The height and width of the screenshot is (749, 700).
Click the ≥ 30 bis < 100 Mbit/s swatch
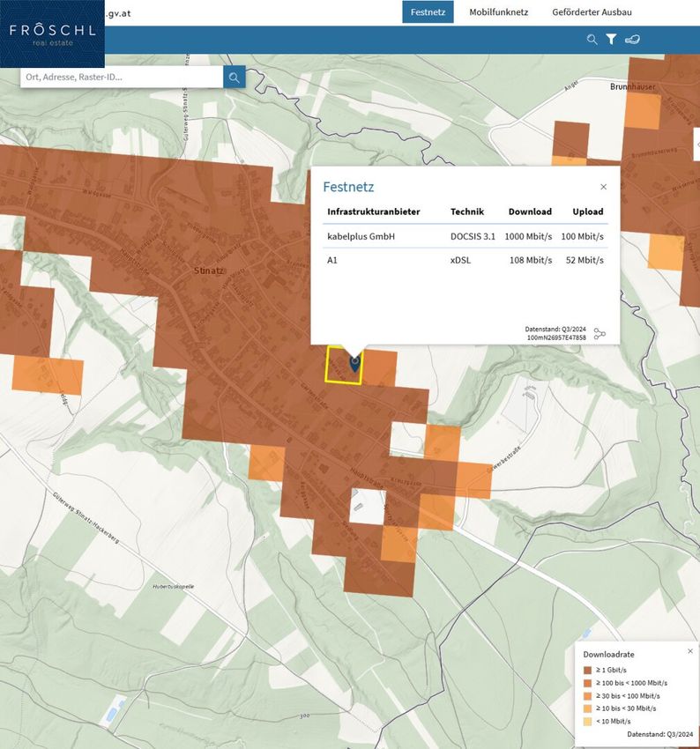pyautogui.click(x=587, y=696)
